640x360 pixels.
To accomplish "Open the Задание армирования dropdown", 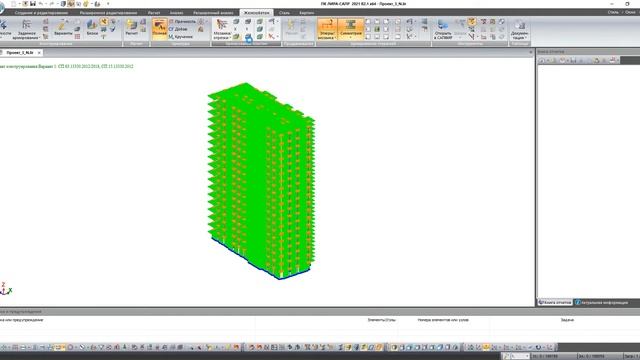I will pyautogui.click(x=26, y=29).
